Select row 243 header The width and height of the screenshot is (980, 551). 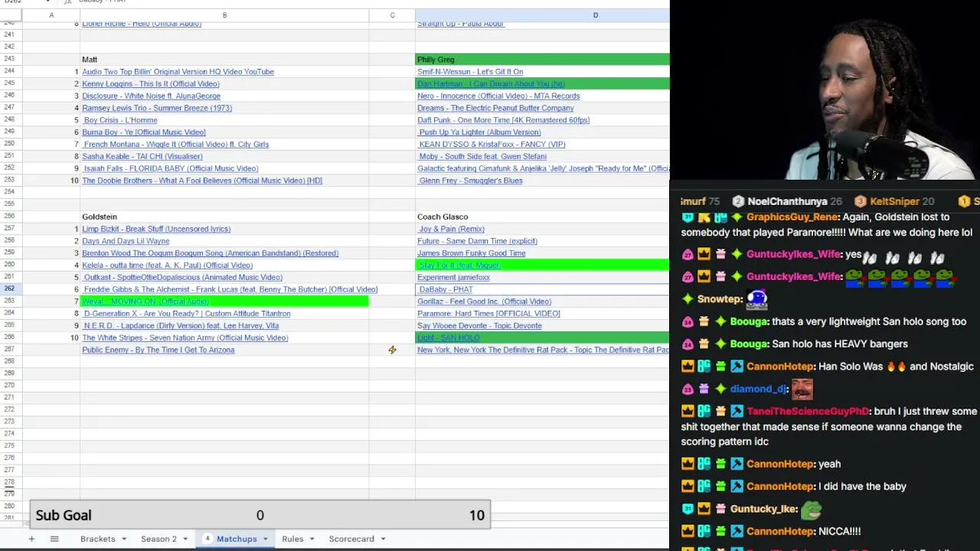tap(10, 60)
